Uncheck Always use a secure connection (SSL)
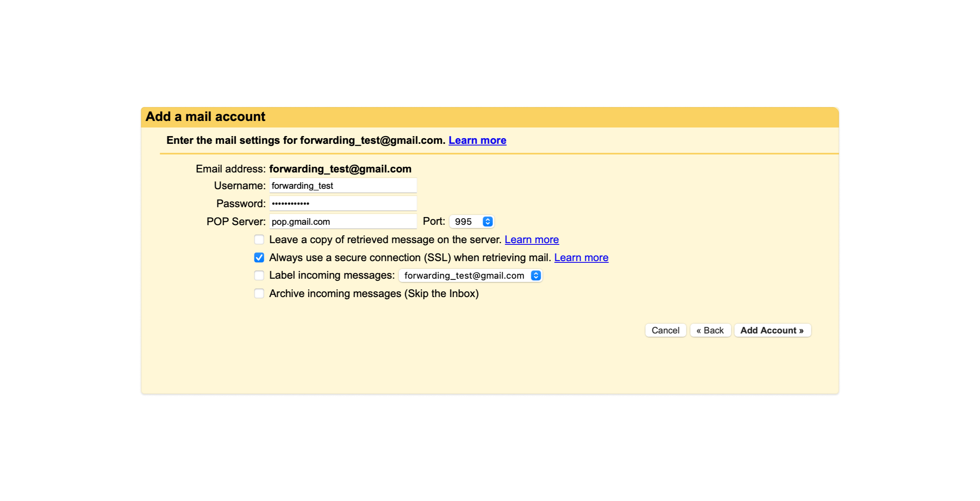This screenshot has height=501, width=980. pos(259,257)
